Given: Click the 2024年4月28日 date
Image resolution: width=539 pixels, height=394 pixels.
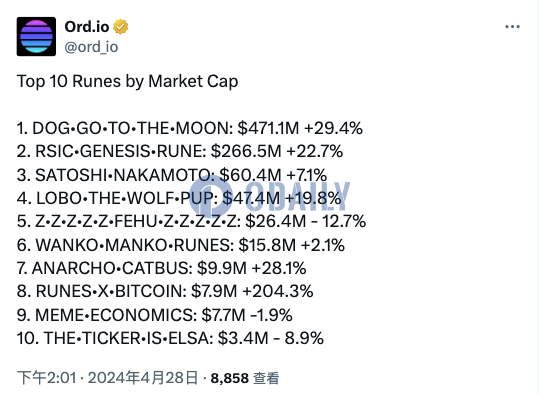Looking at the screenshot, I should (x=143, y=378).
